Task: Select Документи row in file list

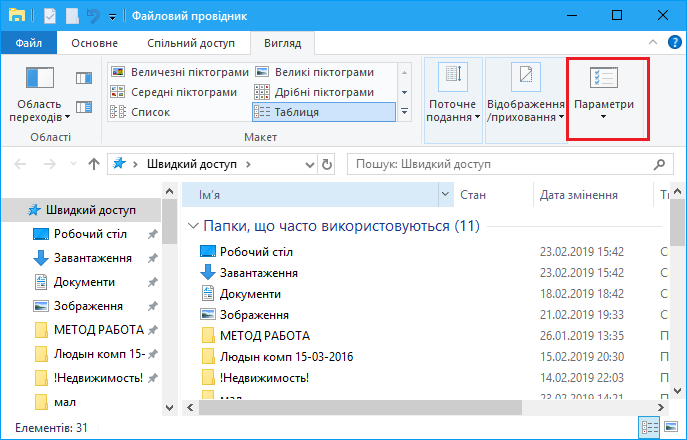Action: click(x=426, y=294)
